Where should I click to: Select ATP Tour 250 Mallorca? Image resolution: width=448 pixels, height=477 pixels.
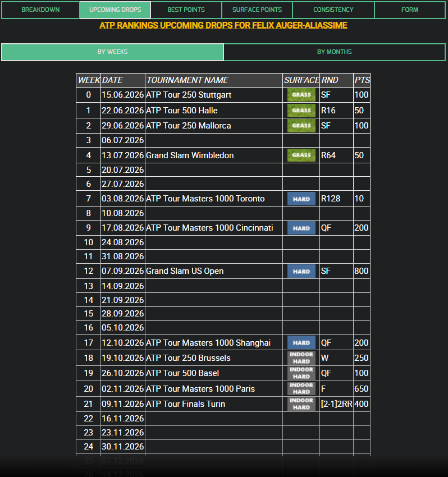click(x=189, y=126)
